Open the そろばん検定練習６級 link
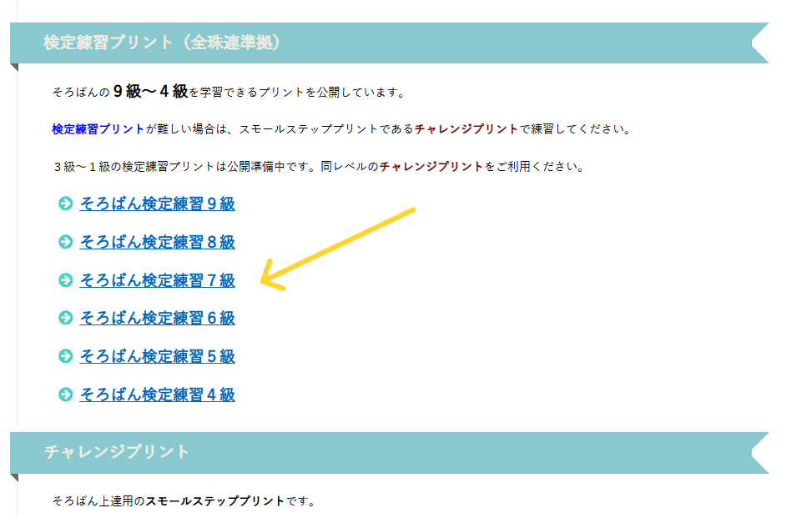Image resolution: width=812 pixels, height=518 pixels. coord(157,318)
